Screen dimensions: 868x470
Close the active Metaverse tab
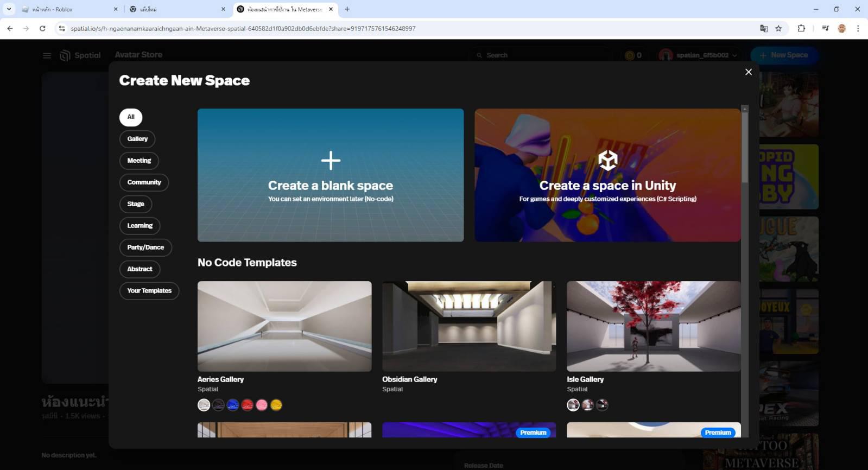(x=331, y=9)
